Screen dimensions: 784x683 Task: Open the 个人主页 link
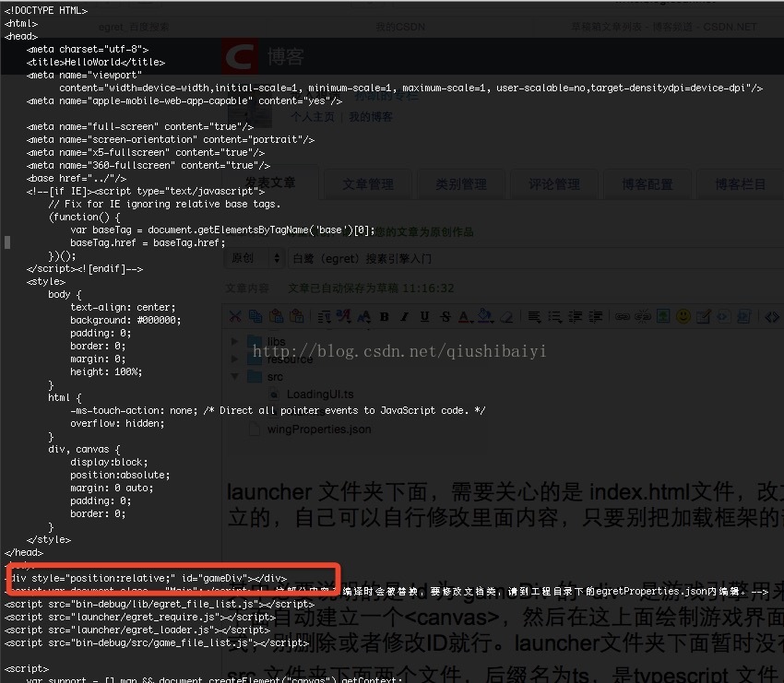click(x=313, y=117)
